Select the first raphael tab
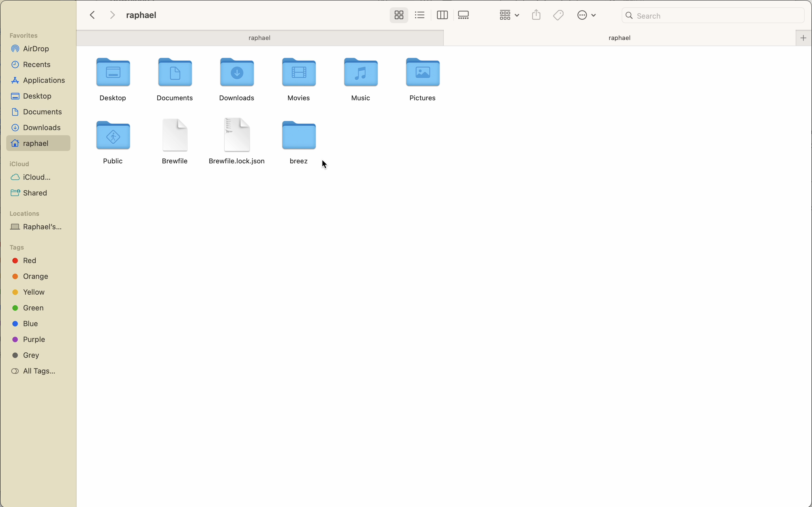Screen dimensions: 812x507 [x=260, y=38]
